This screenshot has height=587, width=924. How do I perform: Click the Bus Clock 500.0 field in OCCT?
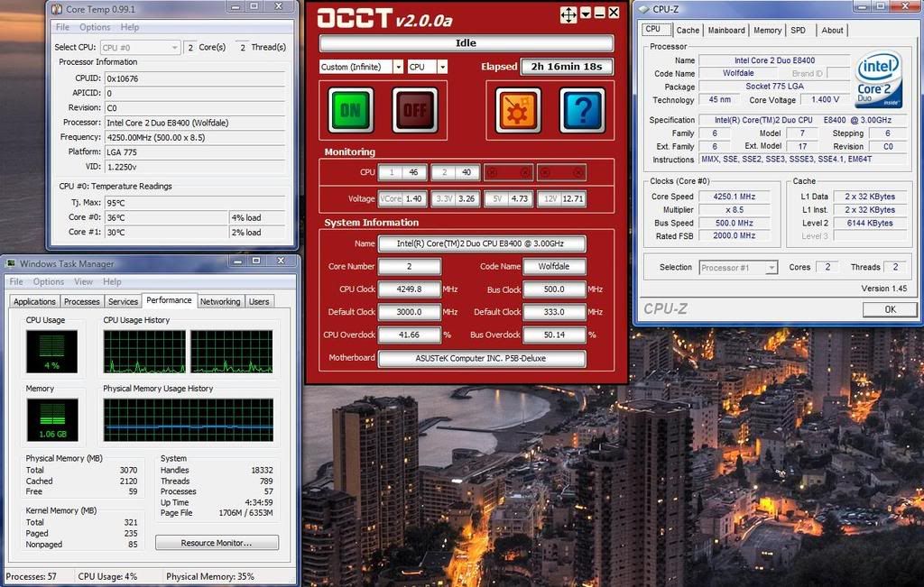coord(555,289)
